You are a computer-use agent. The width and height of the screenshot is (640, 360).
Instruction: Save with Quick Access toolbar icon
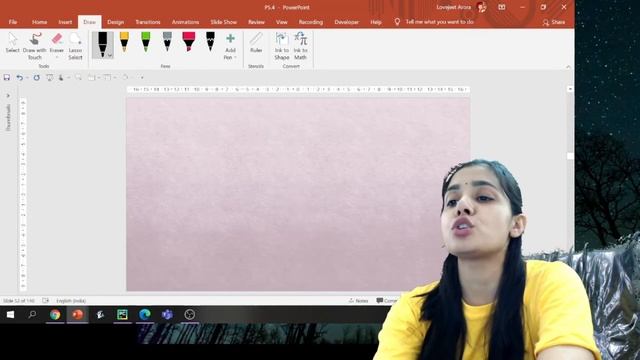pyautogui.click(x=7, y=77)
